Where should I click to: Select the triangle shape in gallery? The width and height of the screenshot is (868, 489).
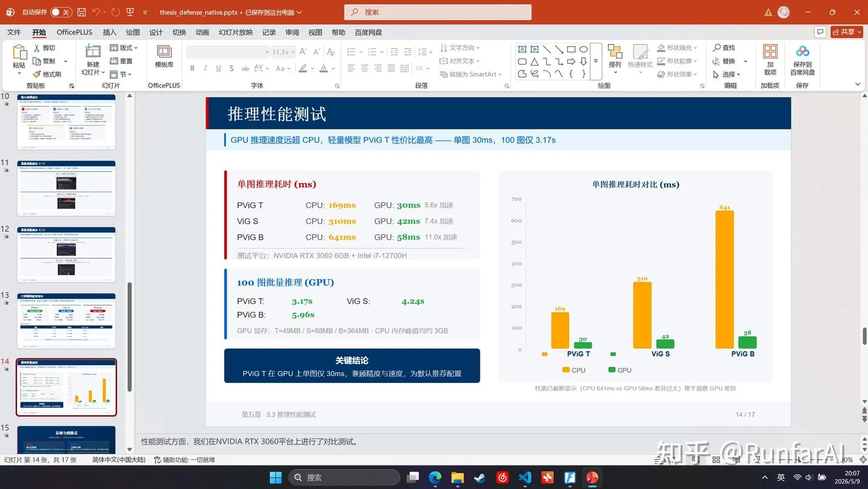(534, 61)
